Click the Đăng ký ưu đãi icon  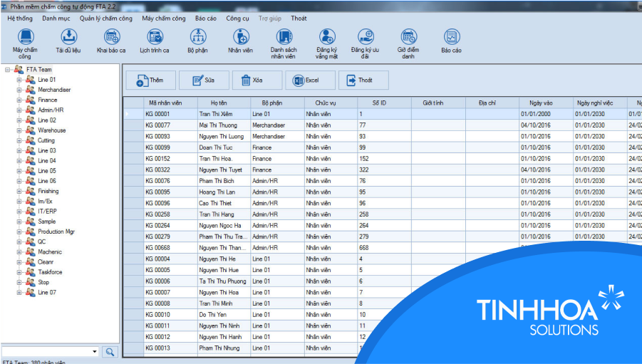pos(366,37)
